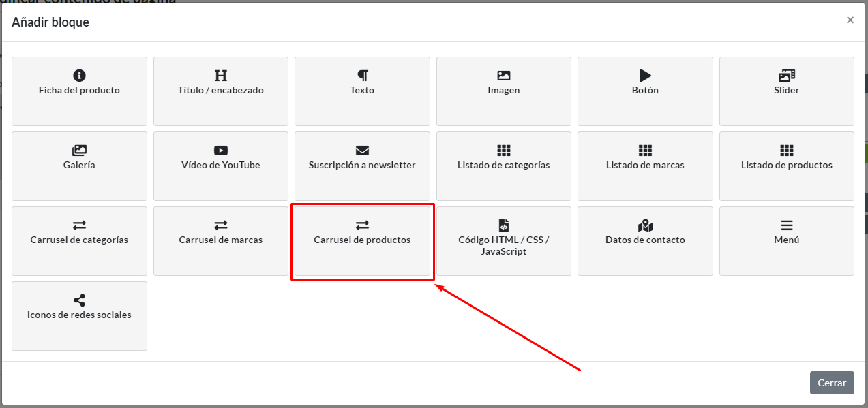The image size is (868, 408).
Task: Add an Imagen block
Action: pyautogui.click(x=503, y=91)
